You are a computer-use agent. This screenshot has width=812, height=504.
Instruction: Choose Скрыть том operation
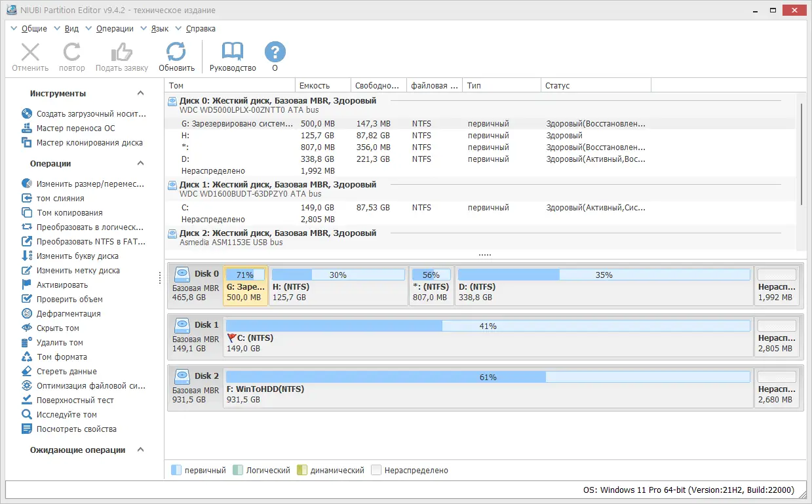pos(50,328)
